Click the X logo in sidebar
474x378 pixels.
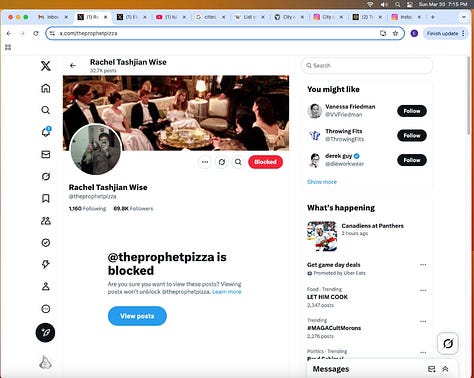point(46,66)
